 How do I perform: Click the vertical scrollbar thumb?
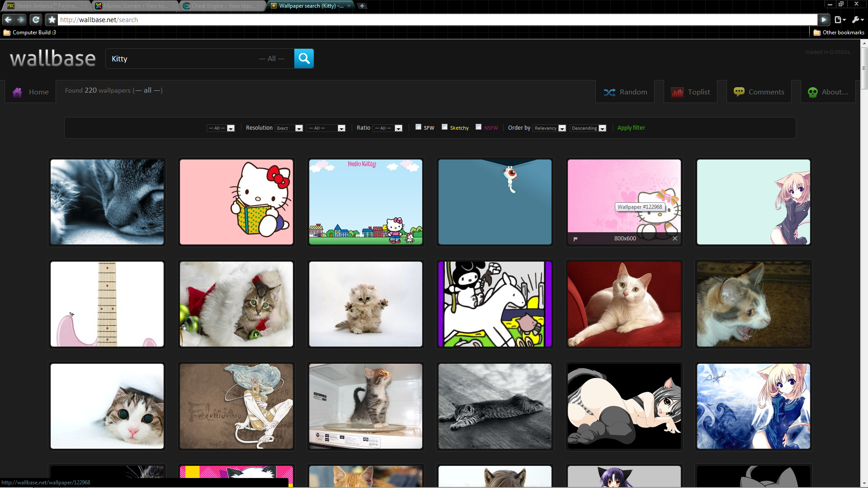point(864,68)
